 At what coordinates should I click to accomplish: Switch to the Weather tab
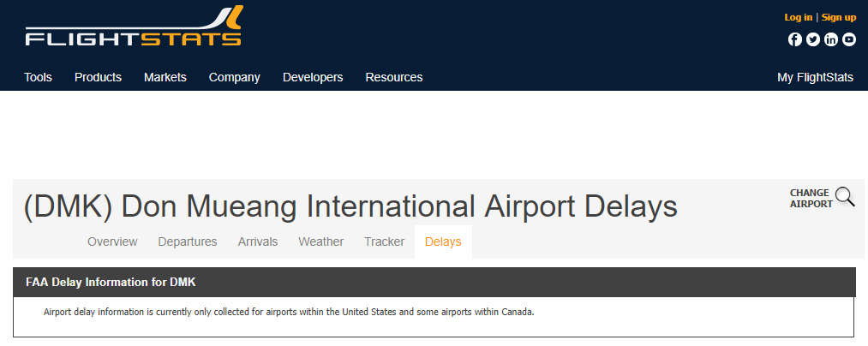[321, 242]
